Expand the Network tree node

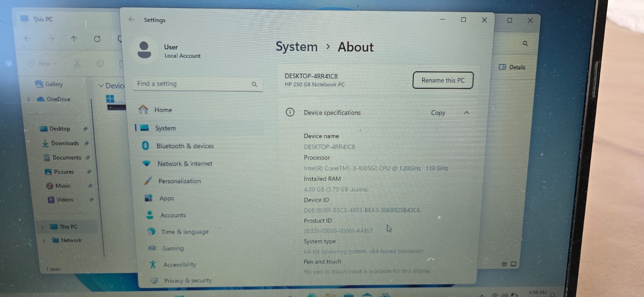click(44, 240)
